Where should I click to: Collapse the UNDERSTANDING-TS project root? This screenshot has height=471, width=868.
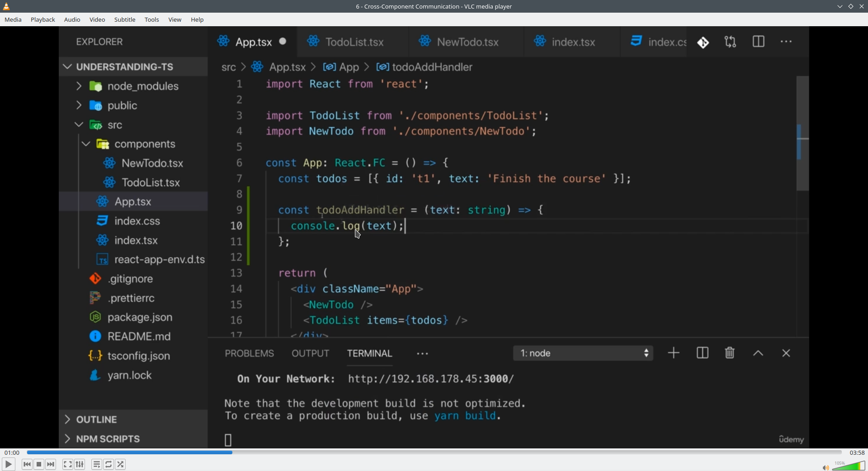133,67
